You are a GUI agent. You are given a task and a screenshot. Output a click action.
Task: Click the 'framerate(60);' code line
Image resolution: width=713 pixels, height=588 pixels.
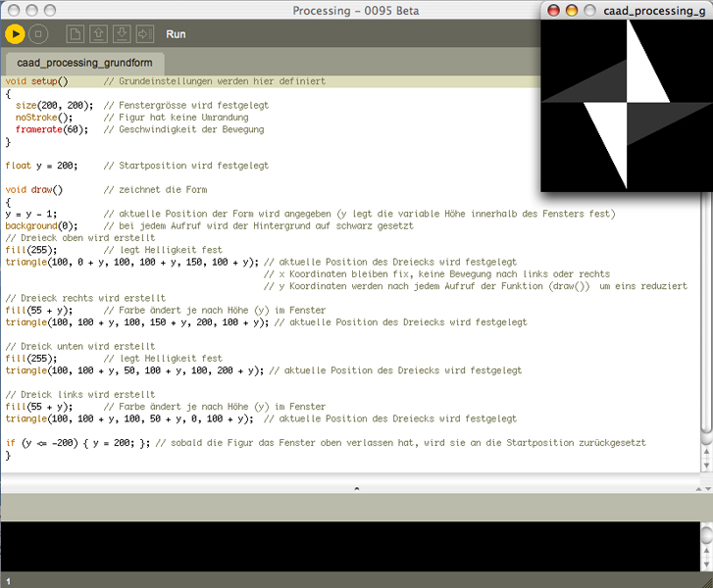[x=52, y=129]
